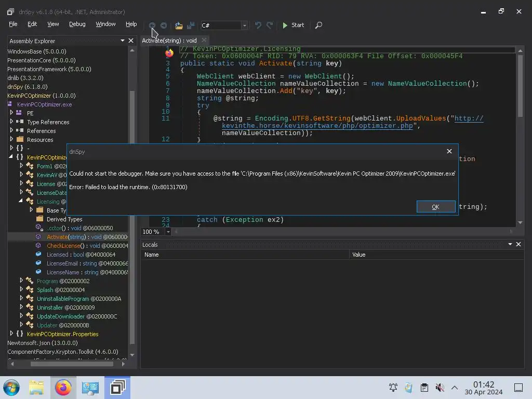This screenshot has height=399, width=532.
Task: Collapse the Licensing class node
Action: pyautogui.click(x=21, y=201)
